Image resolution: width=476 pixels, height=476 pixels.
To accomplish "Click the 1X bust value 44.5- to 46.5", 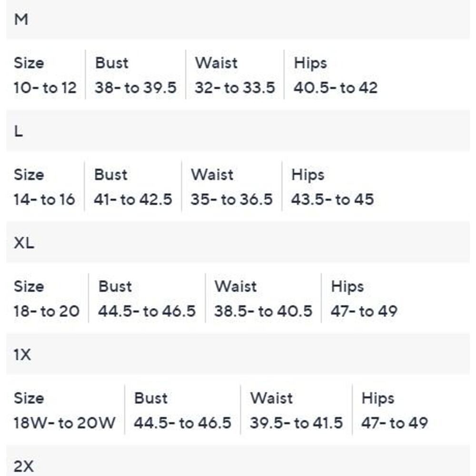I will pyautogui.click(x=182, y=423).
